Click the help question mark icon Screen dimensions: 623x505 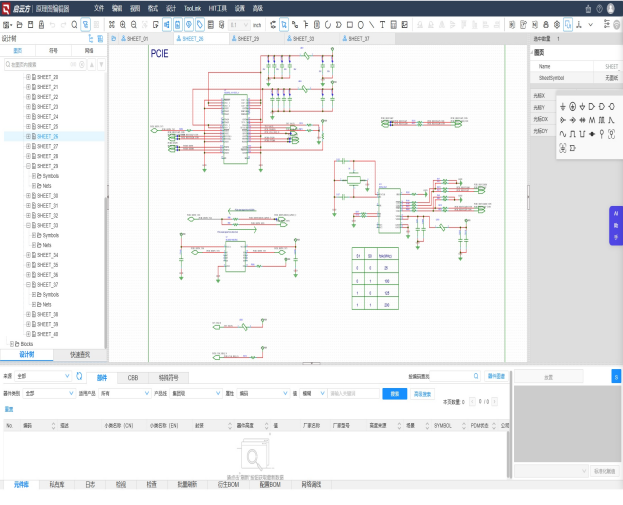coord(599,7)
